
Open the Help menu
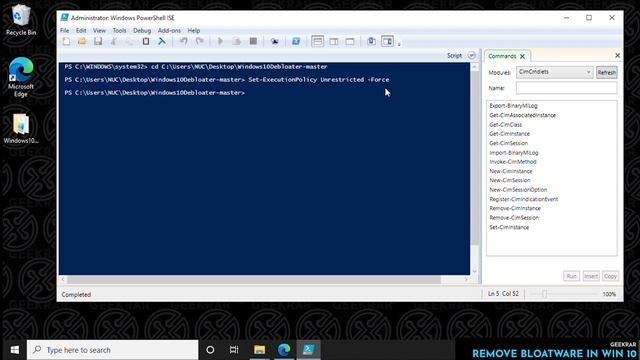click(193, 31)
